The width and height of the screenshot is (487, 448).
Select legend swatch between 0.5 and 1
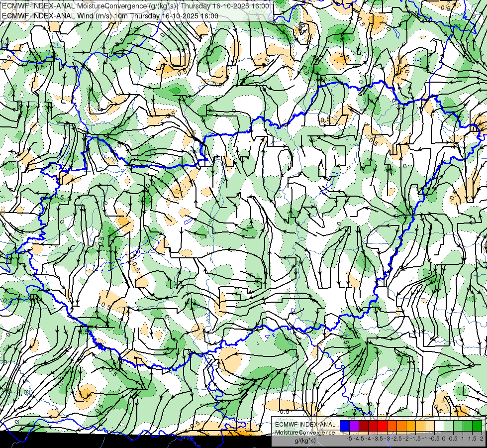click(x=458, y=426)
